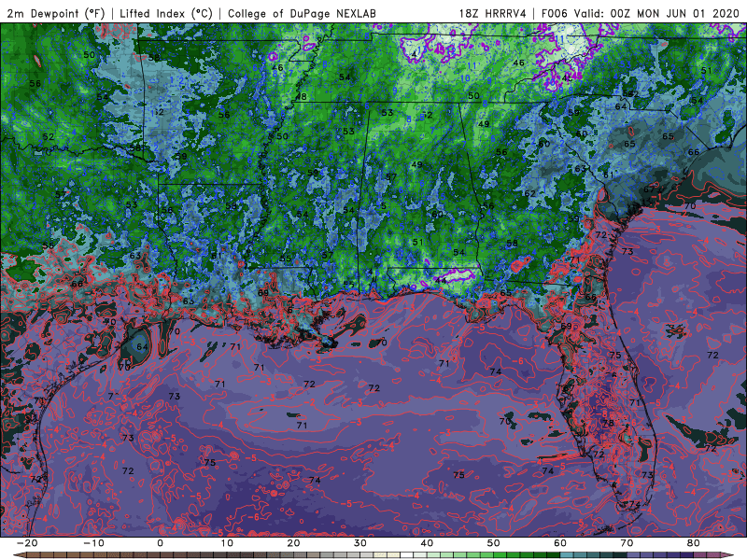Click the '48' dewpoint value near Tennessee-Mississippi border

[x=301, y=97]
